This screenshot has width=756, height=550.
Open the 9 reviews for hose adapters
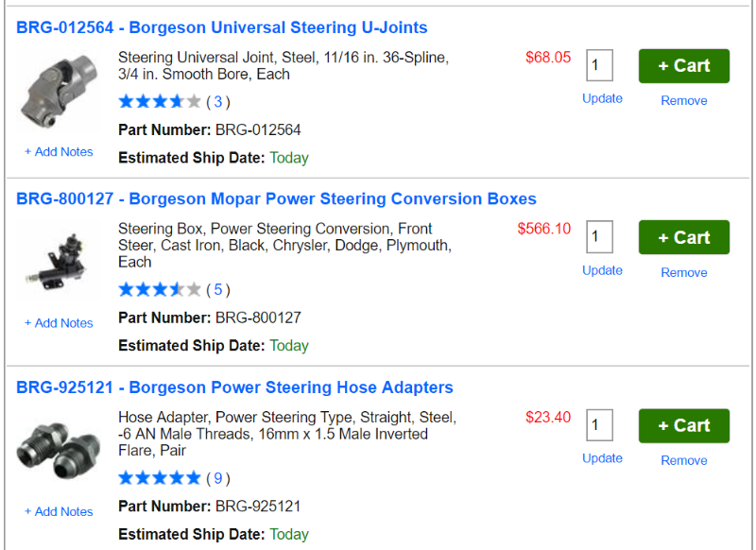(218, 478)
